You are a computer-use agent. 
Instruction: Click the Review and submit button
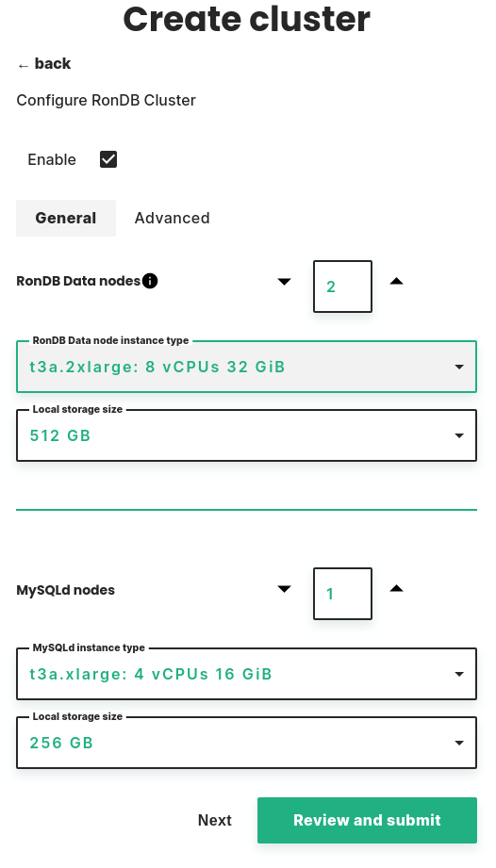(x=367, y=820)
